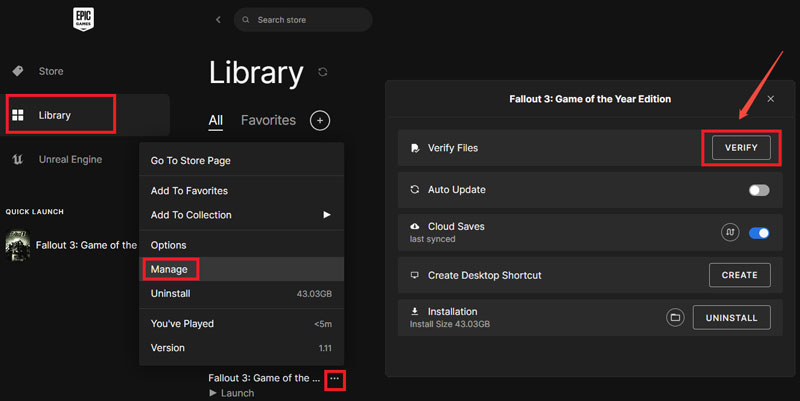Image resolution: width=800 pixels, height=401 pixels.
Task: Select Uninstall in context menu
Action: (241, 293)
